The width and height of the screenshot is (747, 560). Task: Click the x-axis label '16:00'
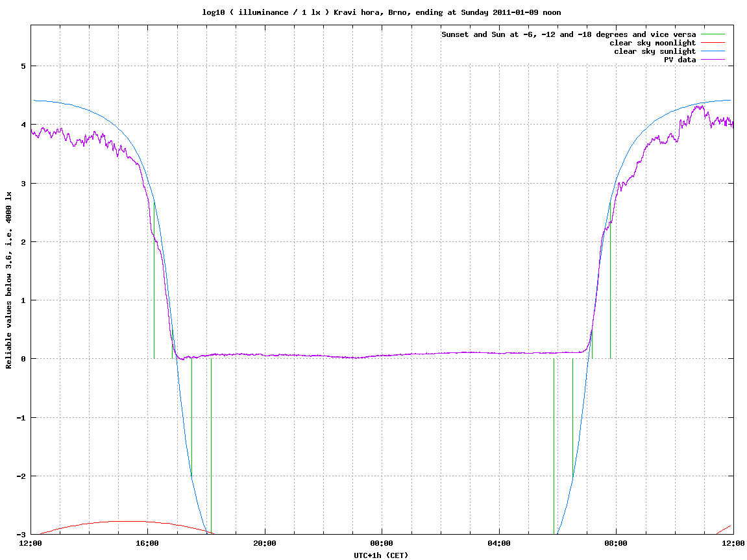click(148, 543)
